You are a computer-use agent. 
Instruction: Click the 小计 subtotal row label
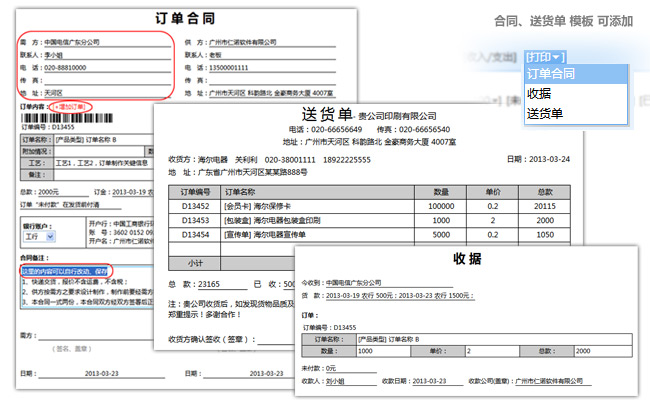point(195,263)
